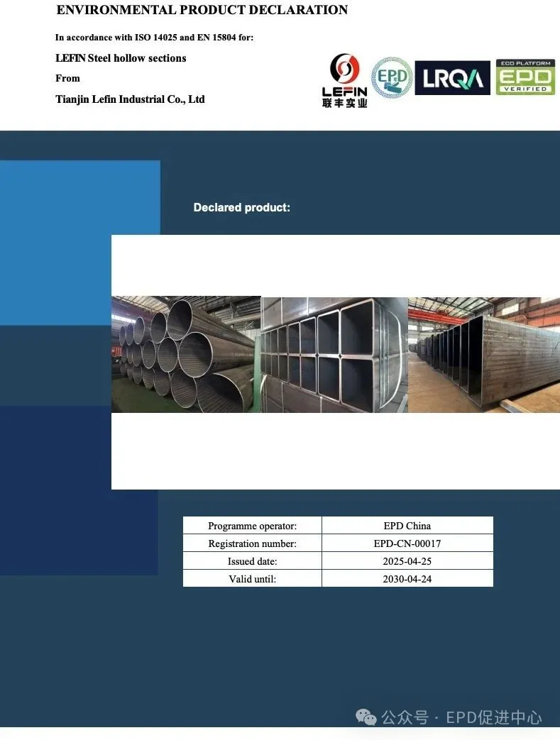This screenshot has width=560, height=740.
Task: Click registration number EPD-CN-00017
Action: point(407,543)
